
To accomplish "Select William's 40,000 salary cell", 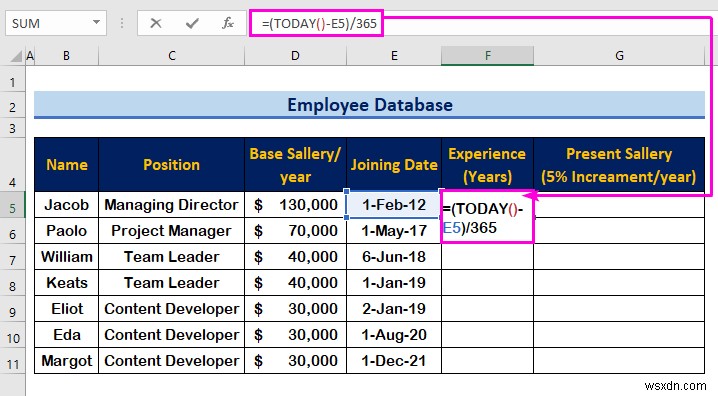I will (295, 257).
